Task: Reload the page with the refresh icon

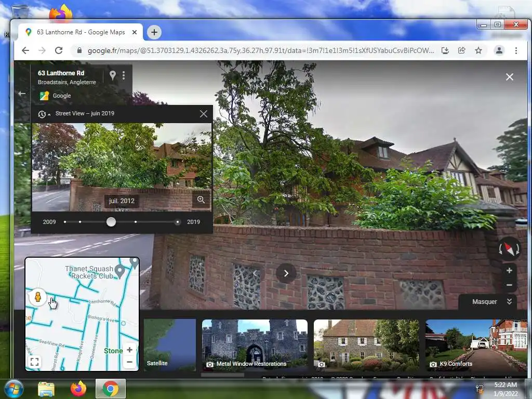Action: click(59, 50)
